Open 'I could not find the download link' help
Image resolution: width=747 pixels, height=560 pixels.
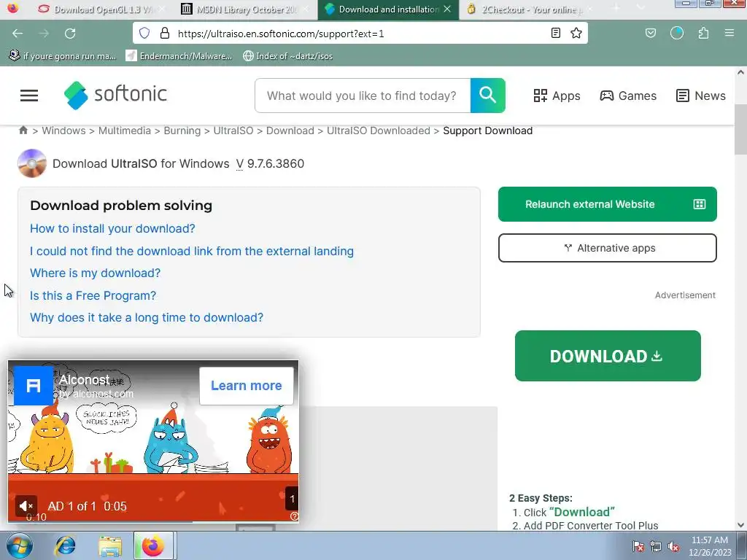192,251
